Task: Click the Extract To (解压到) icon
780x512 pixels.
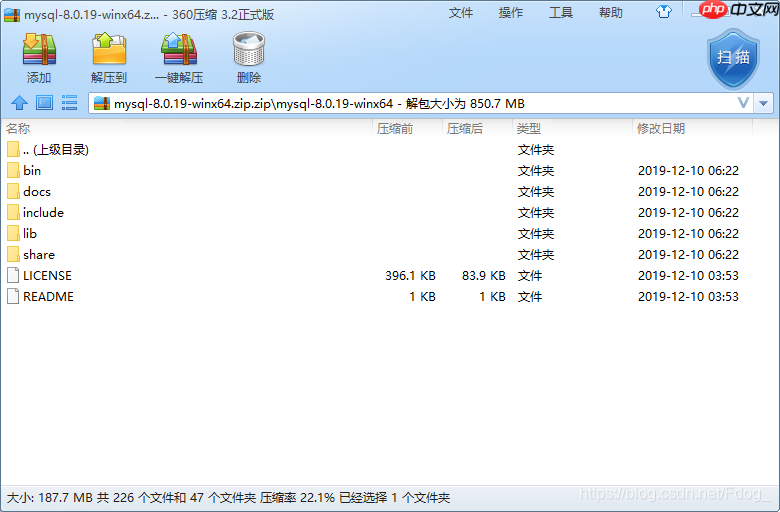Action: [109, 49]
